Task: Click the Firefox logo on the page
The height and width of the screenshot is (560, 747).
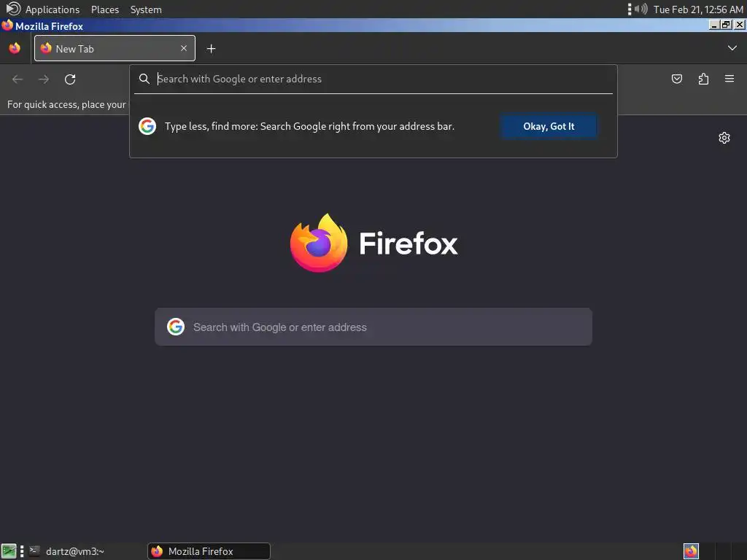Action: 373,244
